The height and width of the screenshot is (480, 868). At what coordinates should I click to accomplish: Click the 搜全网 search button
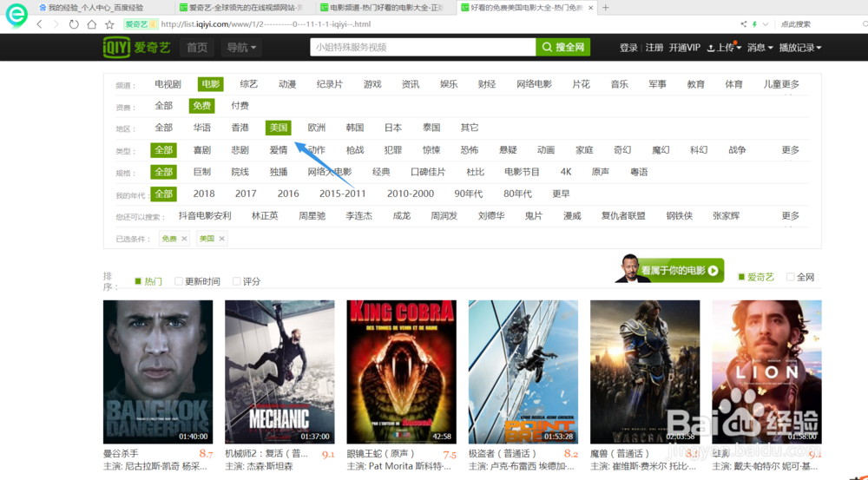pyautogui.click(x=563, y=47)
